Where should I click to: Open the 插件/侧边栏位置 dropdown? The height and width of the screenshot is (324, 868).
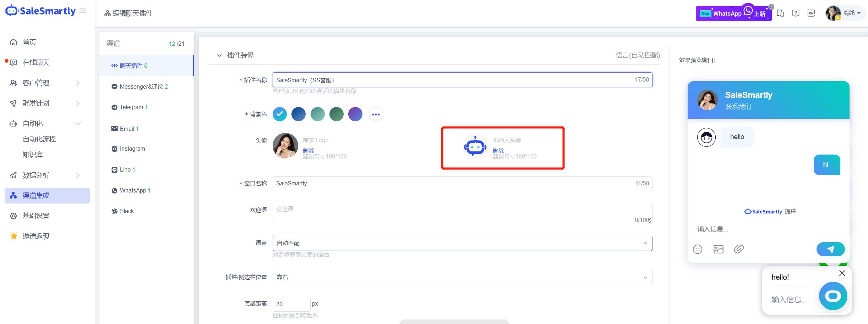click(462, 277)
